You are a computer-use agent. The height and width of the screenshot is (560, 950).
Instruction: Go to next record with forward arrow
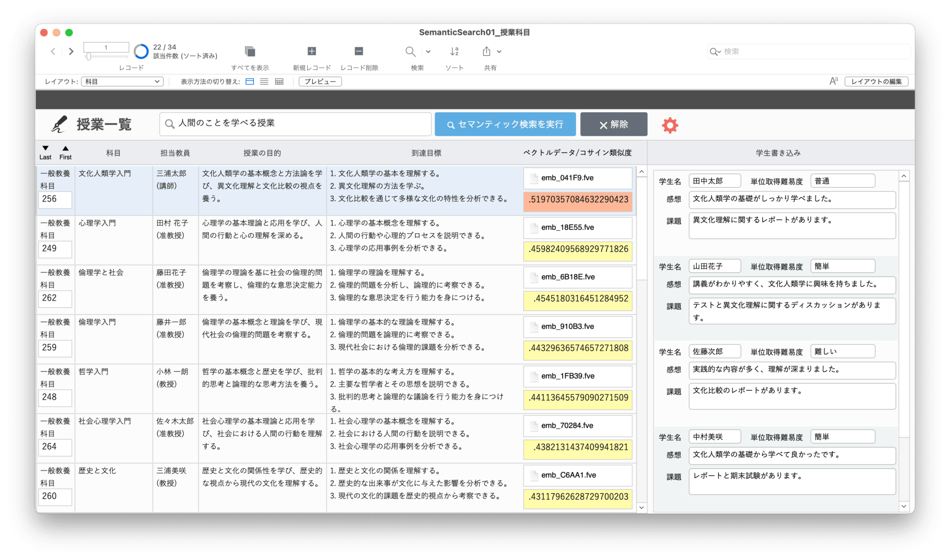[71, 51]
